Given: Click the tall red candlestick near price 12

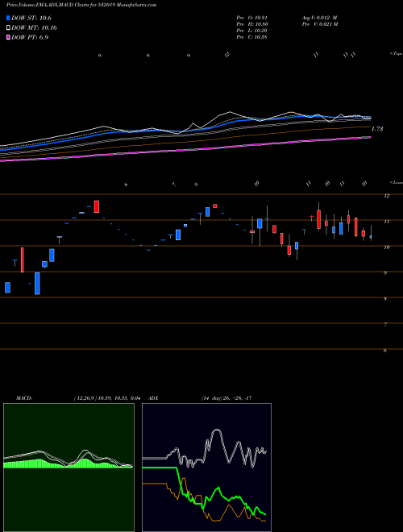Looking at the screenshot, I should click(x=97, y=206).
